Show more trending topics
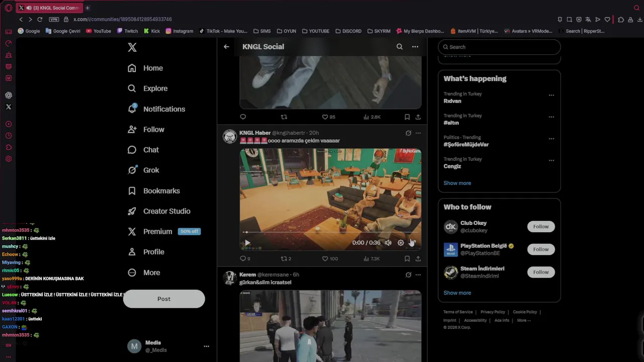The height and width of the screenshot is (362, 644). (x=457, y=183)
